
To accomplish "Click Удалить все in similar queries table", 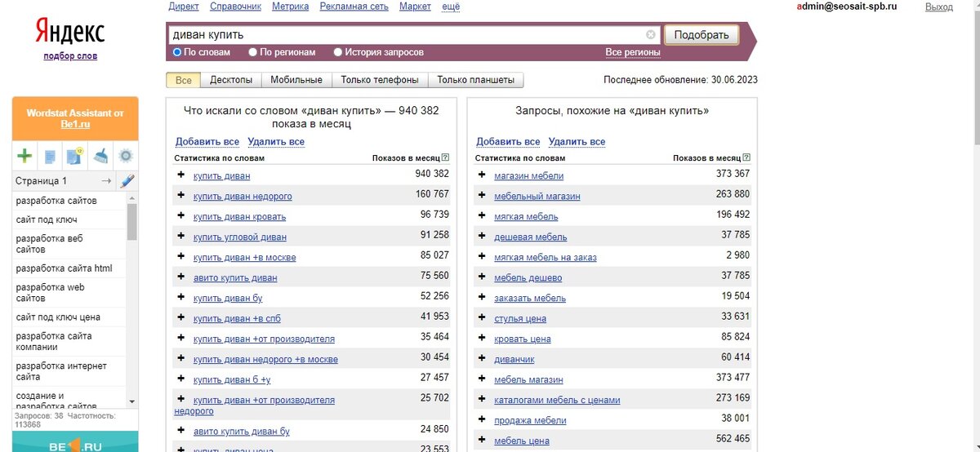I will pos(577,142).
